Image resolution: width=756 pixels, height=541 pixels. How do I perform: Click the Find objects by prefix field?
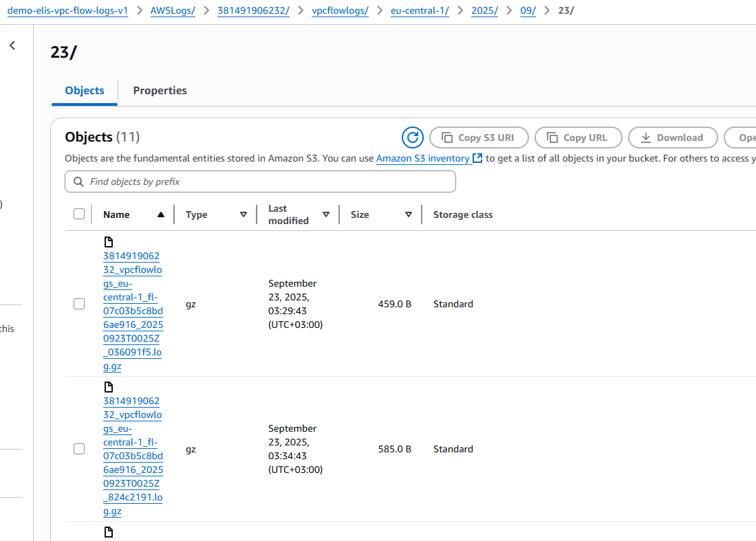pos(268,181)
